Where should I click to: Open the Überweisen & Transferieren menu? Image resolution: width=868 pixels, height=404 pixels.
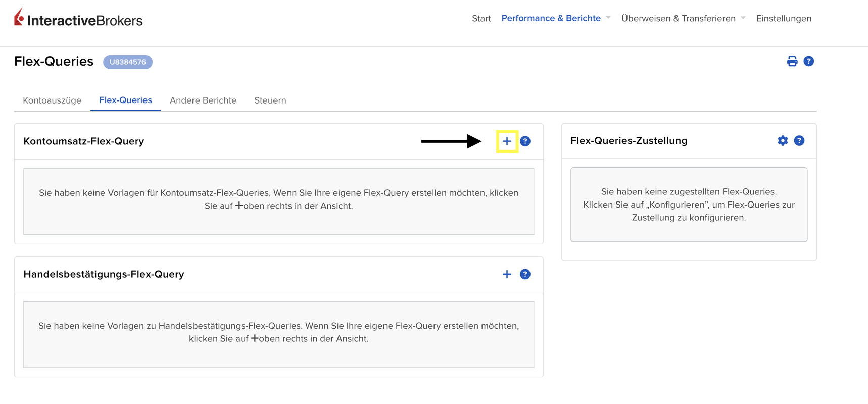678,18
